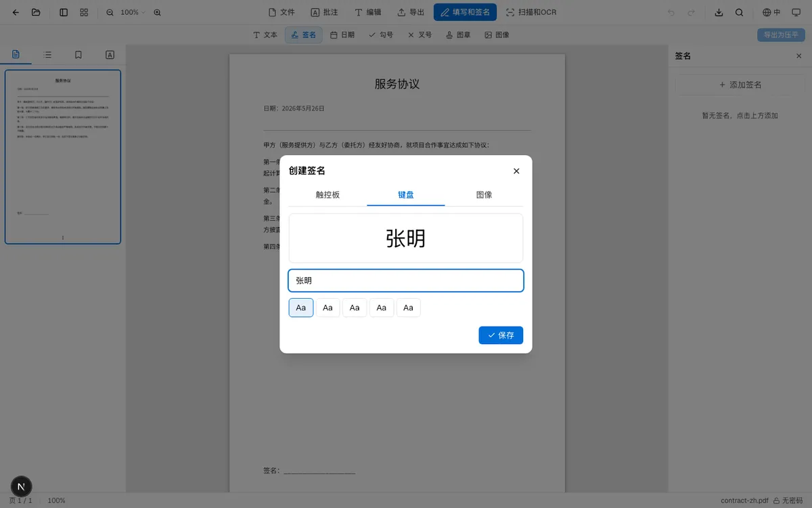Switch to the 触控板 tab
Viewport: 812px width, 508px height.
[328, 194]
